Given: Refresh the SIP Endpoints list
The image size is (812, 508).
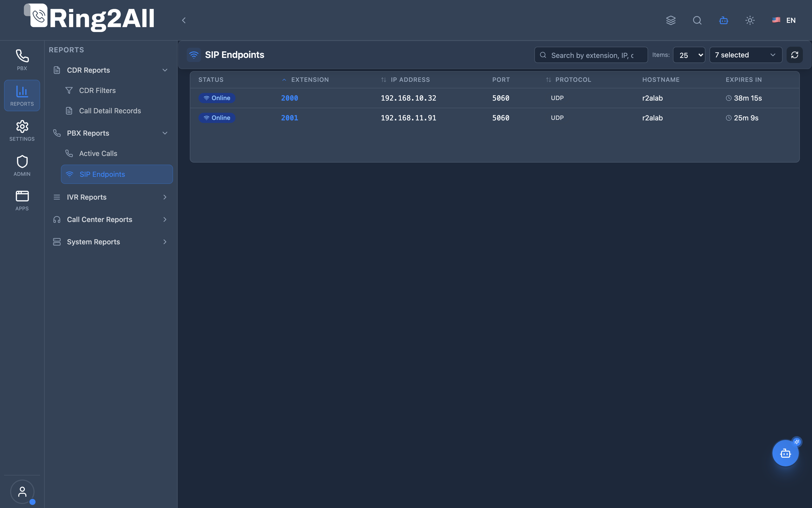Looking at the screenshot, I should click(794, 55).
